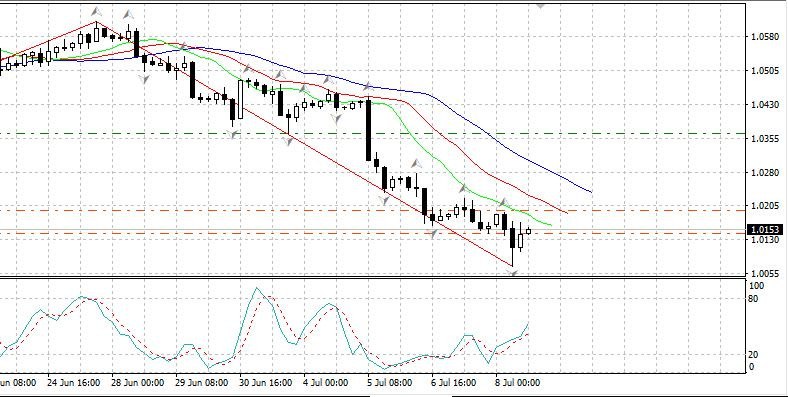Click the 1.0055 price scale label
This screenshot has height=397, width=788.
(x=765, y=274)
